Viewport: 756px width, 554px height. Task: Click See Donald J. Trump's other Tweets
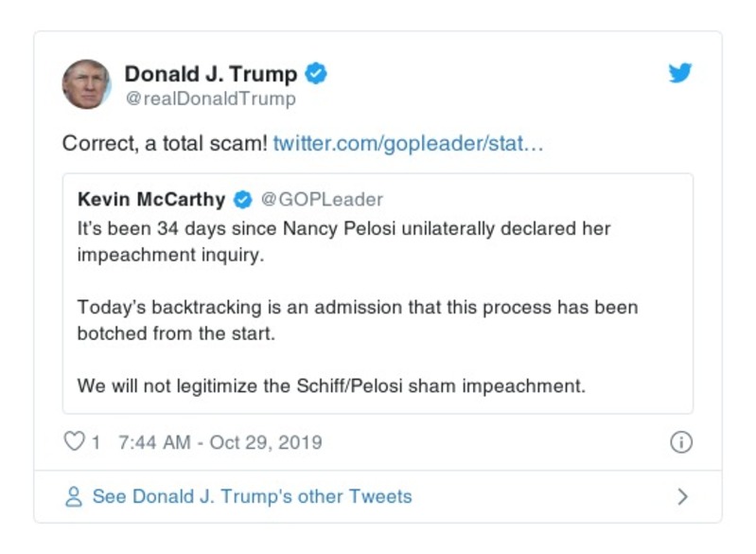click(x=252, y=497)
